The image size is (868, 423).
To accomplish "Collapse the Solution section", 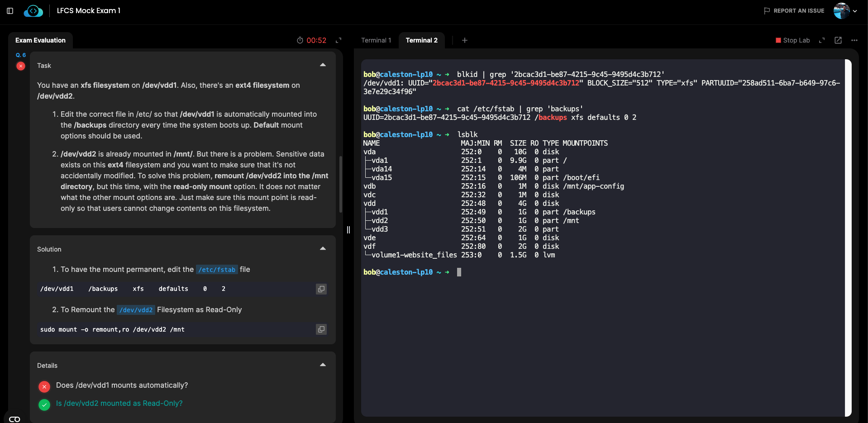I will click(323, 249).
